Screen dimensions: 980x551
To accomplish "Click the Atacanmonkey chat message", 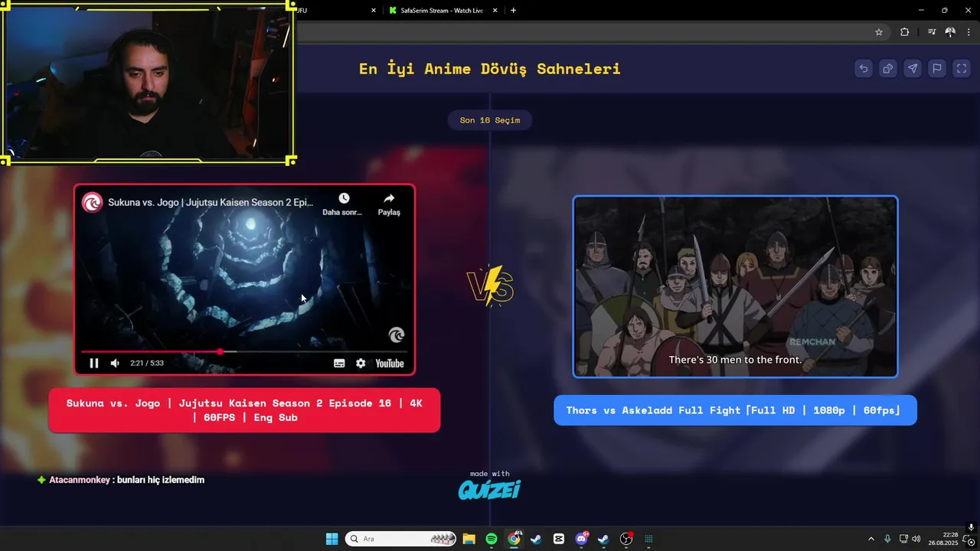I will (x=121, y=480).
